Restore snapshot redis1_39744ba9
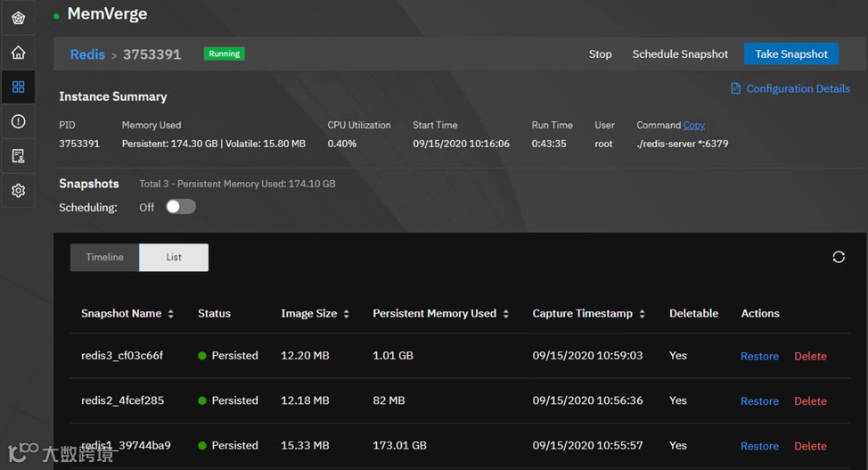 pyautogui.click(x=759, y=446)
